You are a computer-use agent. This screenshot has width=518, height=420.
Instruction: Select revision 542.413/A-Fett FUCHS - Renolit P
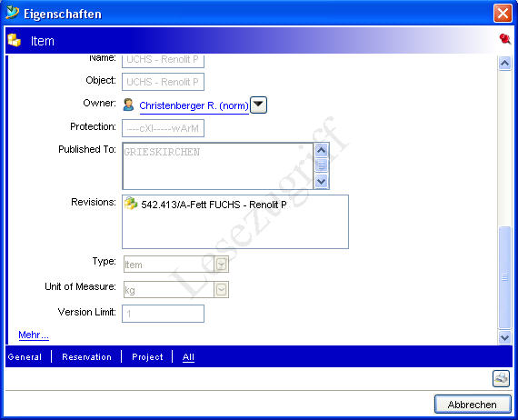(214, 205)
